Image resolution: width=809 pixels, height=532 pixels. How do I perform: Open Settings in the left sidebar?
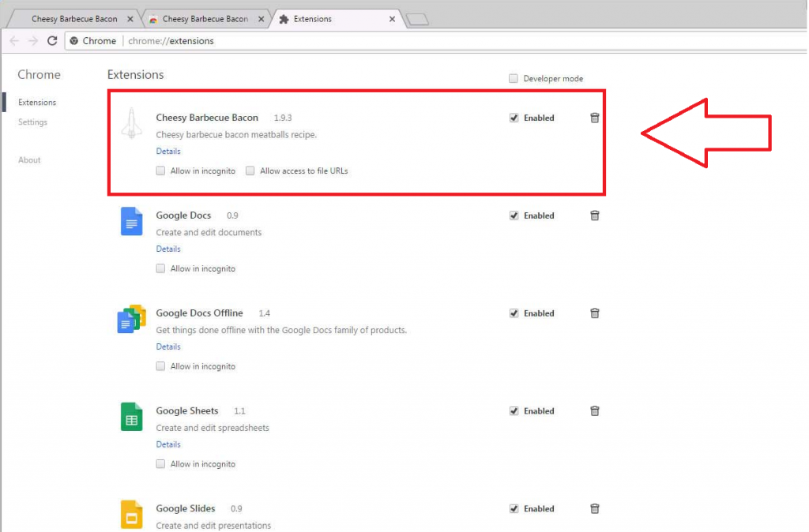(32, 122)
